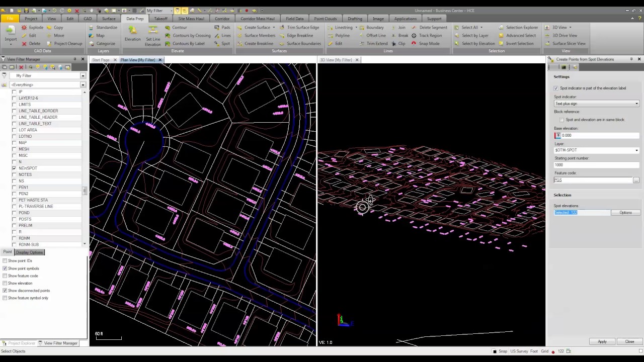Select the Display Options tab

[29, 252]
